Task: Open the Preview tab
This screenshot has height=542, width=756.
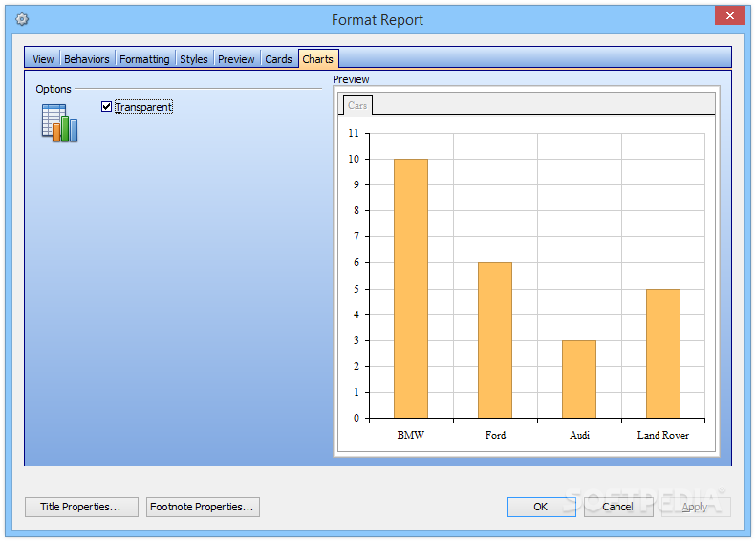Action: coord(236,59)
